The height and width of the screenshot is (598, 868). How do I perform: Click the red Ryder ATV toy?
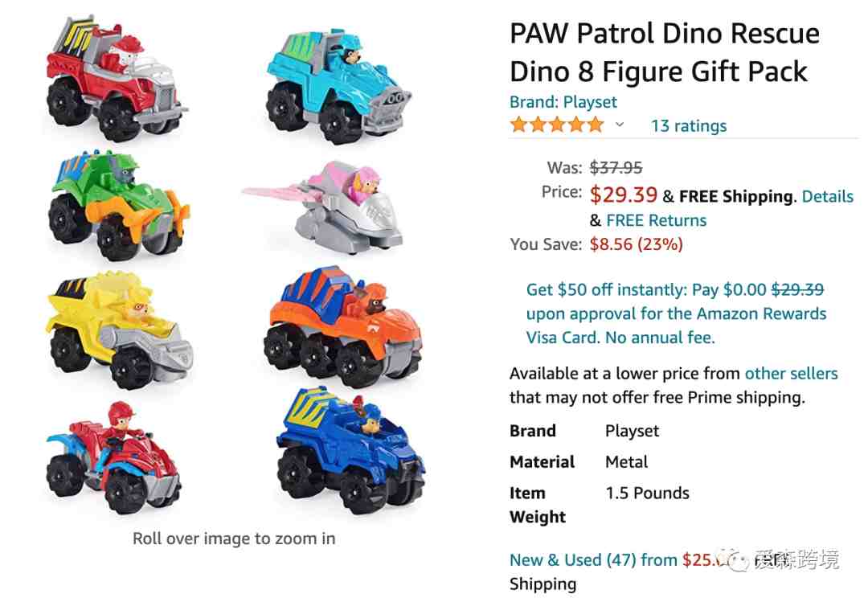click(113, 457)
